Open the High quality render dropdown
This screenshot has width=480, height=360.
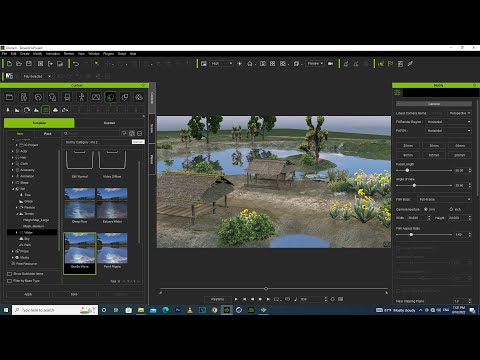coord(221,63)
